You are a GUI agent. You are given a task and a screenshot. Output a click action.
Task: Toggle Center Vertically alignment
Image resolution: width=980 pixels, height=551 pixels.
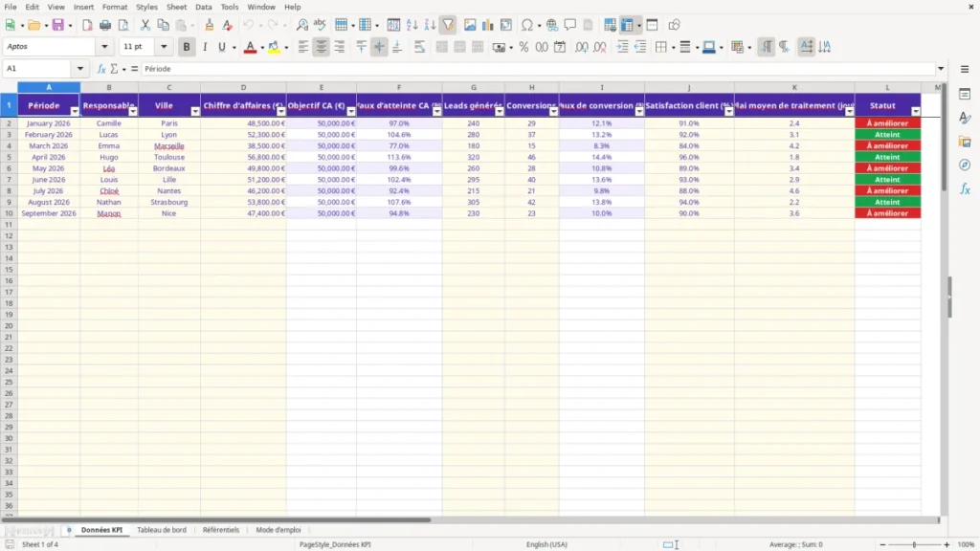click(x=379, y=47)
